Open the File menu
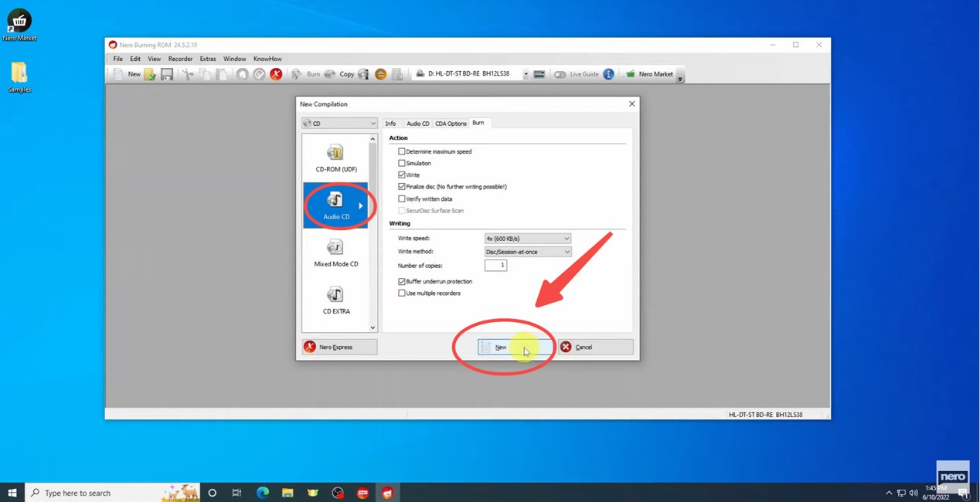 pyautogui.click(x=118, y=59)
